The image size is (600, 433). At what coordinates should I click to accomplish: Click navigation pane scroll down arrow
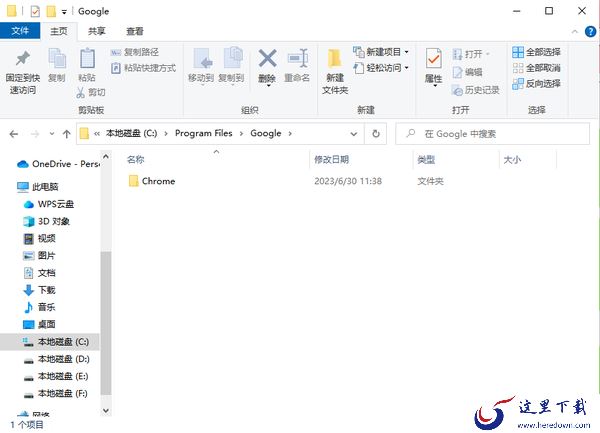tap(106, 410)
